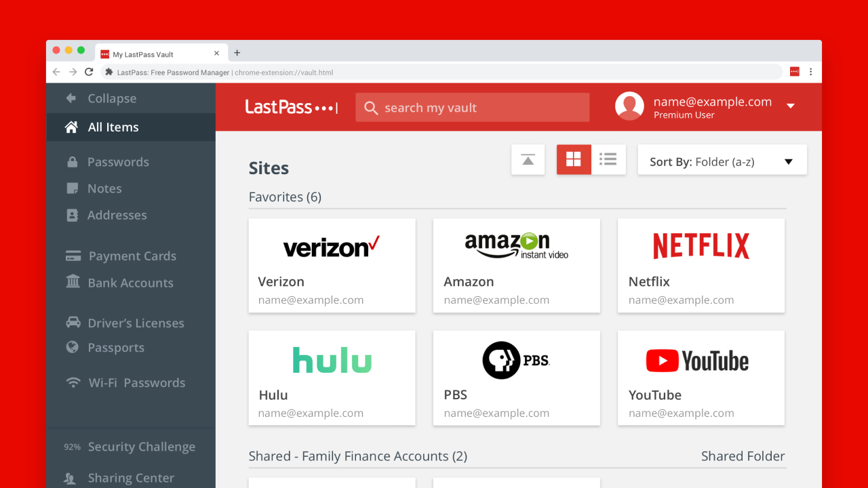Open the Payment Cards section

click(x=132, y=256)
